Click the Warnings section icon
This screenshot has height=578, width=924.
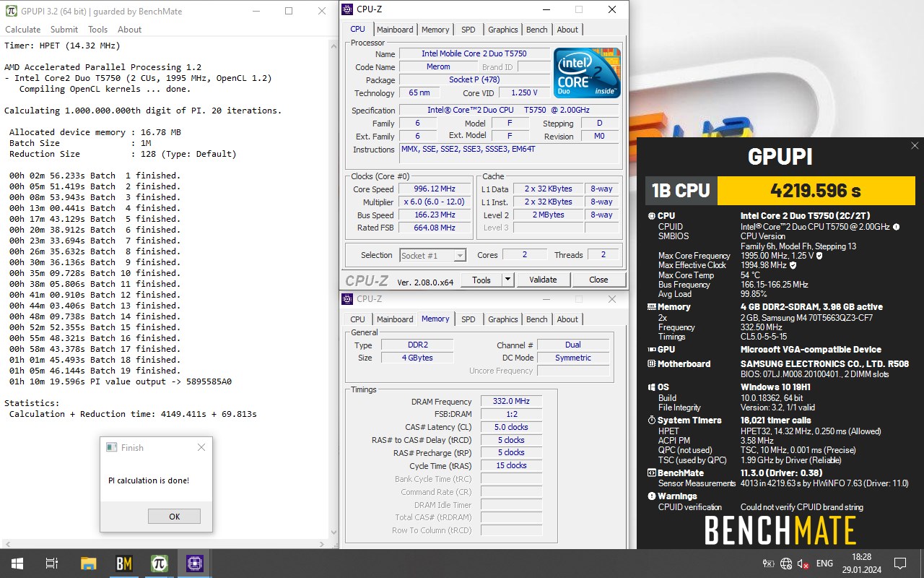[x=652, y=496]
